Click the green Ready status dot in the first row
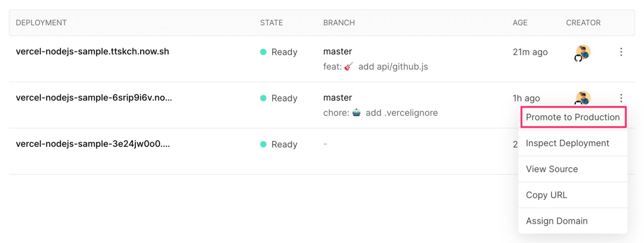This screenshot has width=644, height=243. point(264,52)
